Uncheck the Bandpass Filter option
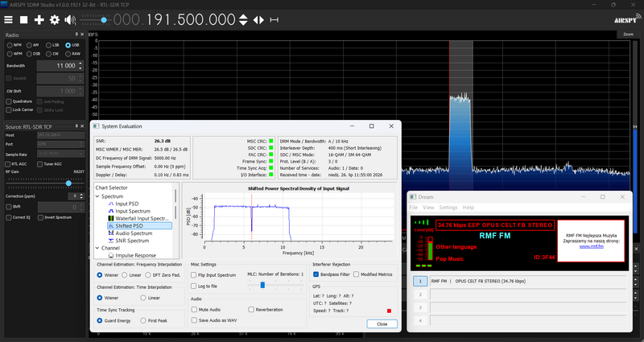The image size is (644, 342). point(316,274)
